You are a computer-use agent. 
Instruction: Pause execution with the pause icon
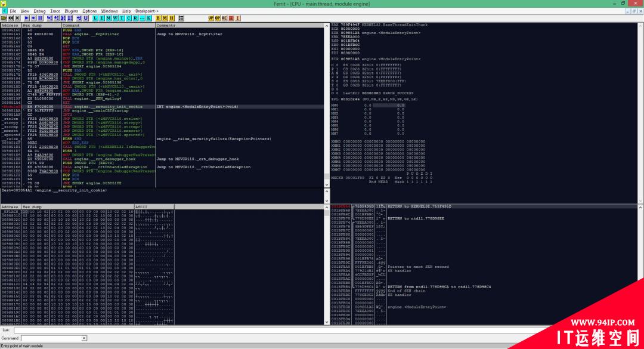pyautogui.click(x=41, y=18)
